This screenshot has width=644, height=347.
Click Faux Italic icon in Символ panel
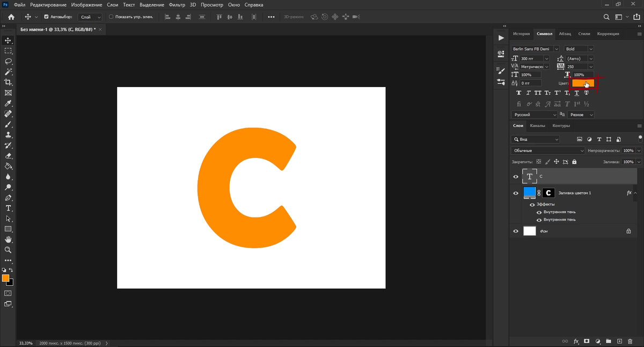pyautogui.click(x=529, y=93)
